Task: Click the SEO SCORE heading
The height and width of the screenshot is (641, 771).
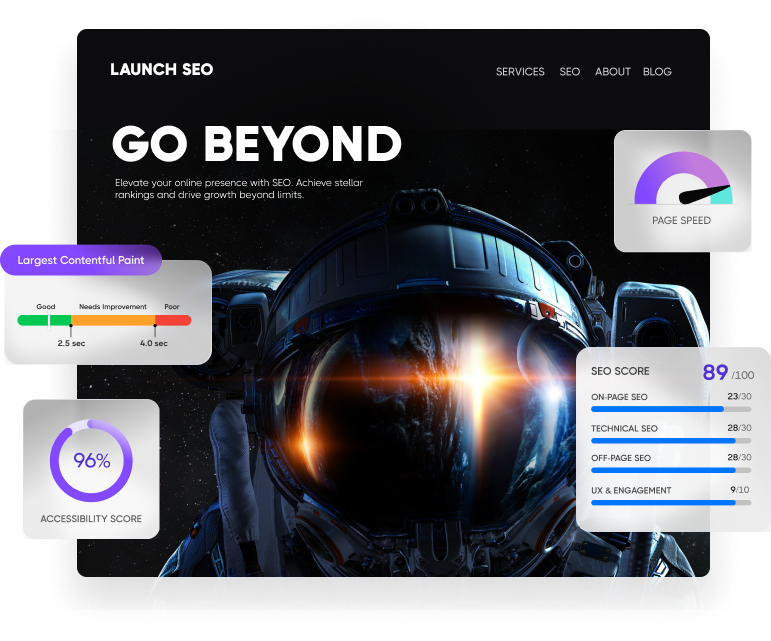Action: pyautogui.click(x=620, y=371)
